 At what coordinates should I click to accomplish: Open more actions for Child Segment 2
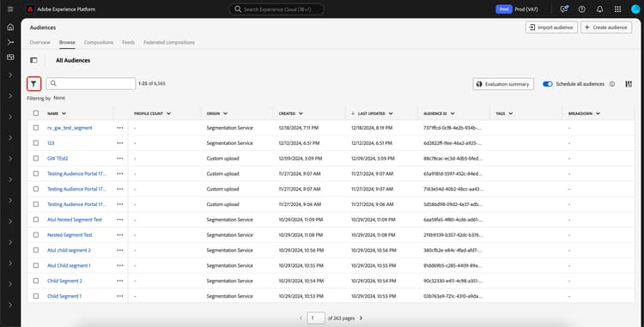tap(120, 281)
